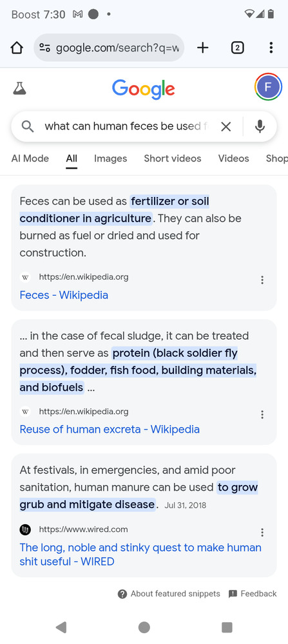Open the WIRED article link
Viewport: 288px width, 644px height.
pos(140,554)
